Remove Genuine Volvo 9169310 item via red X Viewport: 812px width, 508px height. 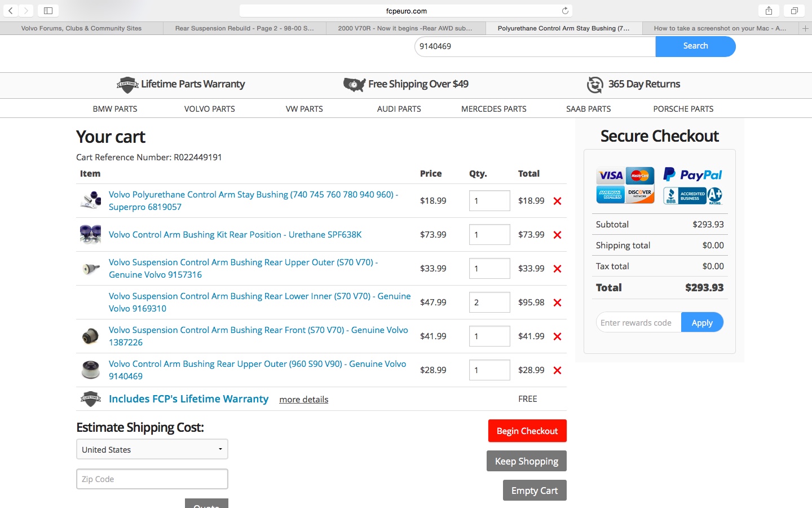[x=557, y=303]
